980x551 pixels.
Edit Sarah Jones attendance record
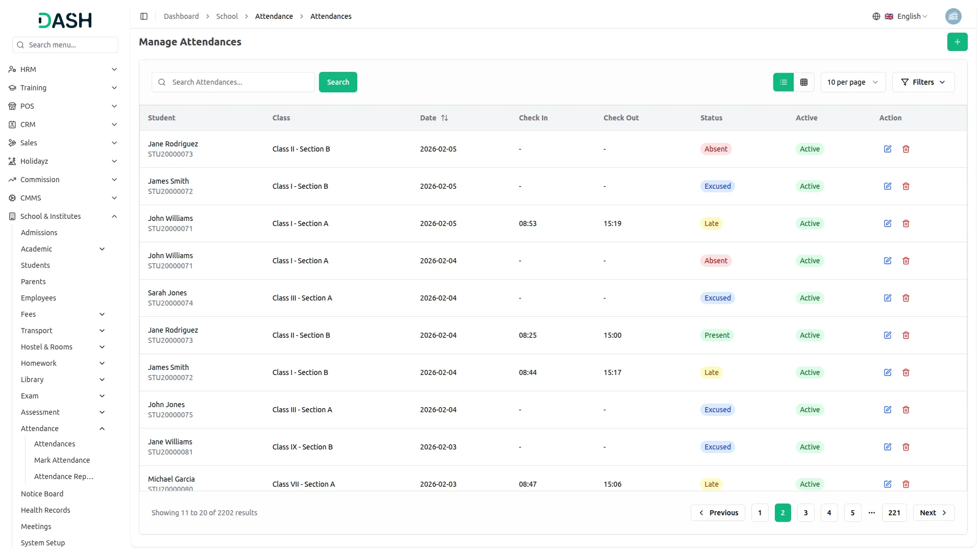click(888, 298)
